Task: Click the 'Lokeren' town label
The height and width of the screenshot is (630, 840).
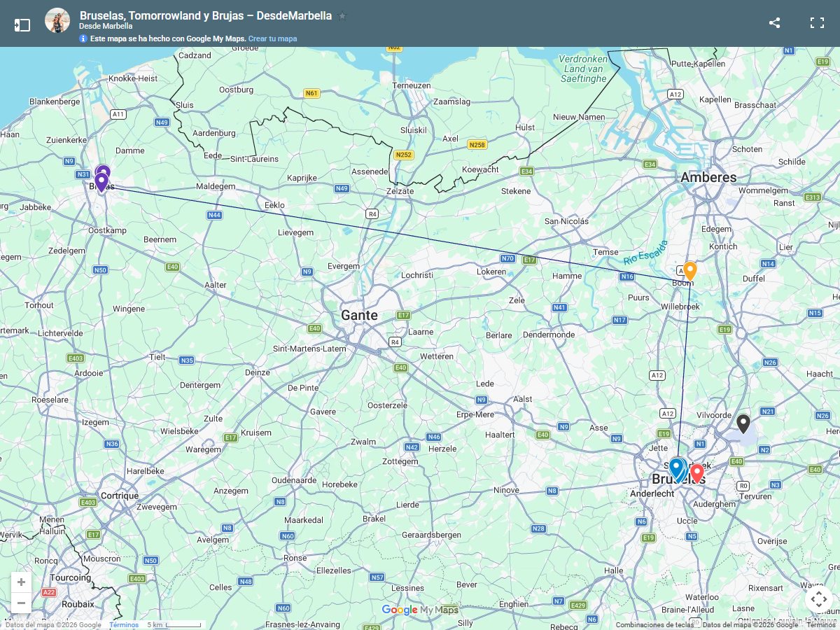Action: (491, 272)
